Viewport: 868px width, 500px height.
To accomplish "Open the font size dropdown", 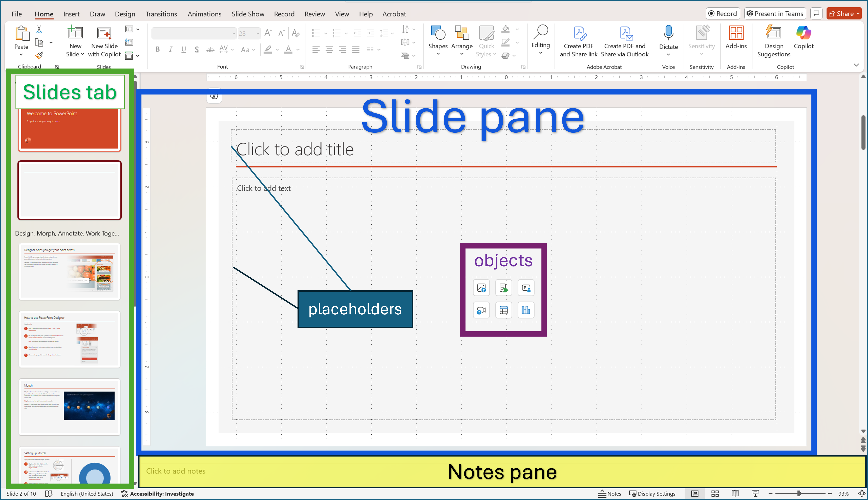I will pyautogui.click(x=257, y=33).
